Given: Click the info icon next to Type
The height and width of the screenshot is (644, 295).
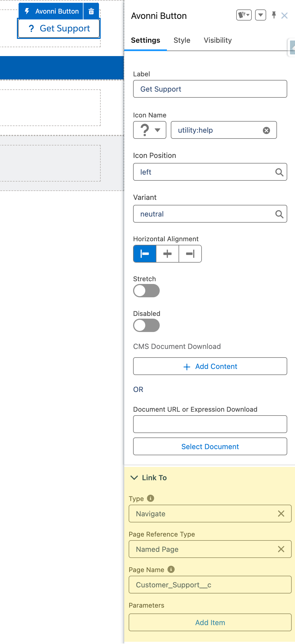Looking at the screenshot, I should tap(151, 498).
